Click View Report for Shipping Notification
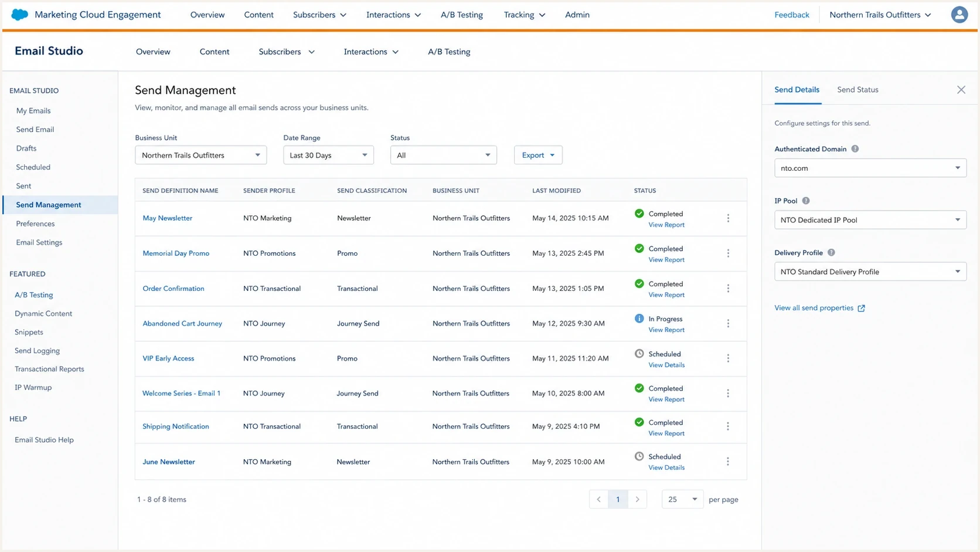 (666, 434)
